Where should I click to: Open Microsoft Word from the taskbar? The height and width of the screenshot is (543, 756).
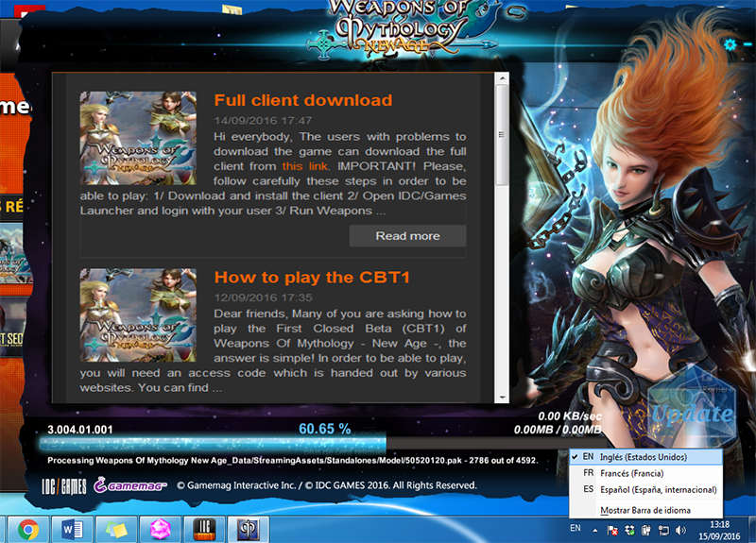pos(73,529)
